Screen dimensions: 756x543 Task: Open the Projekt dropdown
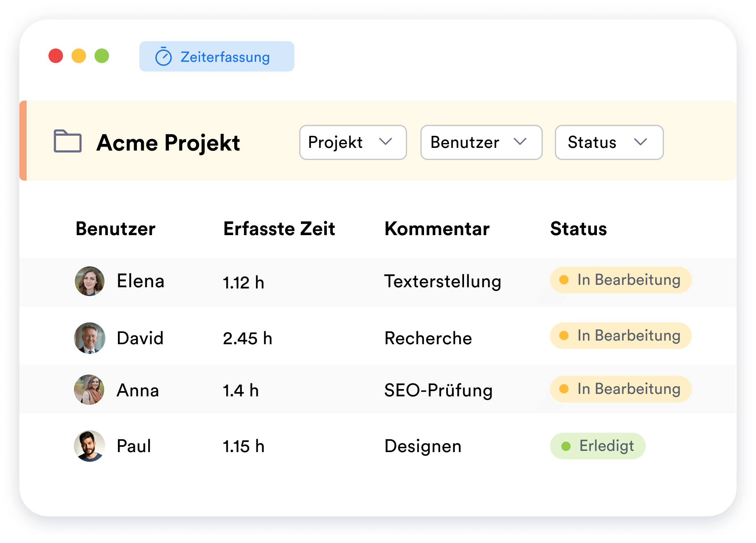click(353, 142)
